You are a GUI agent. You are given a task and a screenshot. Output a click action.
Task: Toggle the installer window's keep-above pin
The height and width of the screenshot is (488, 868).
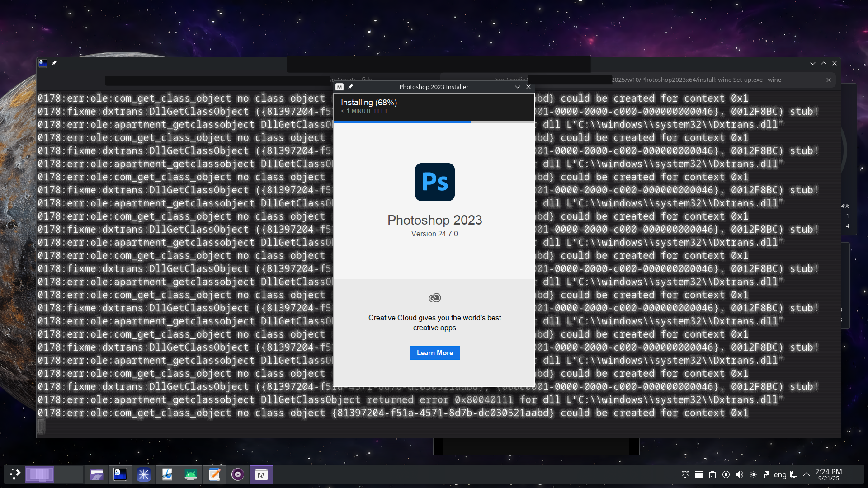coord(350,87)
